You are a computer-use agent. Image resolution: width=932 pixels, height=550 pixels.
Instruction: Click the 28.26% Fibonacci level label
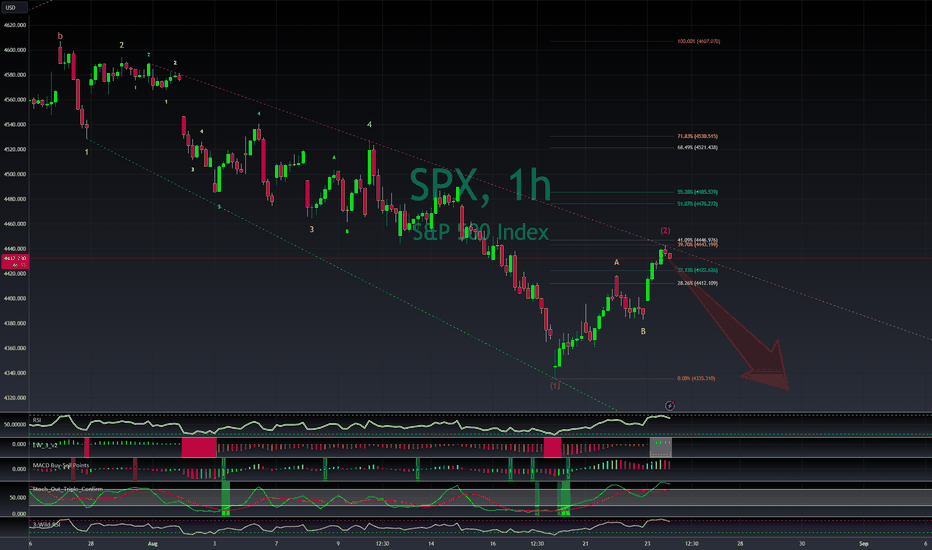click(697, 283)
